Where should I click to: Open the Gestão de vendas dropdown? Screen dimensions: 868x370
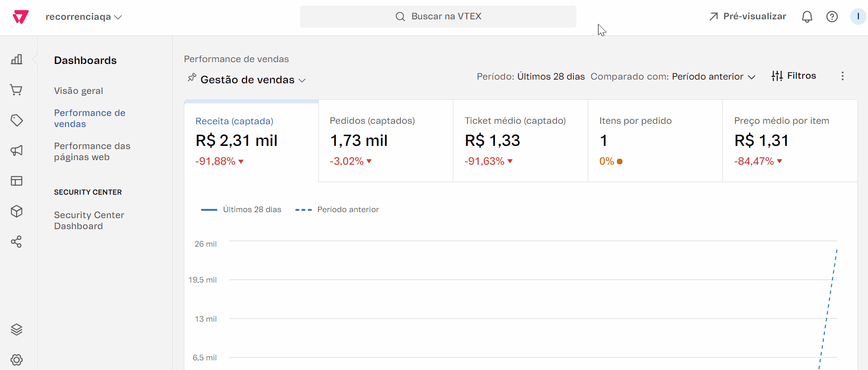(x=253, y=80)
